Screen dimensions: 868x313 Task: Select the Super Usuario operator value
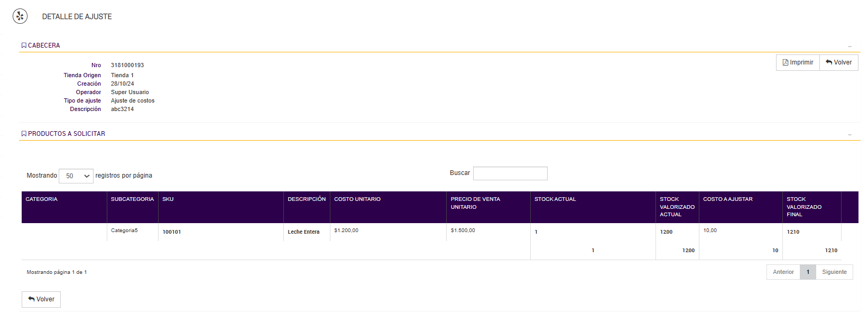click(x=130, y=93)
